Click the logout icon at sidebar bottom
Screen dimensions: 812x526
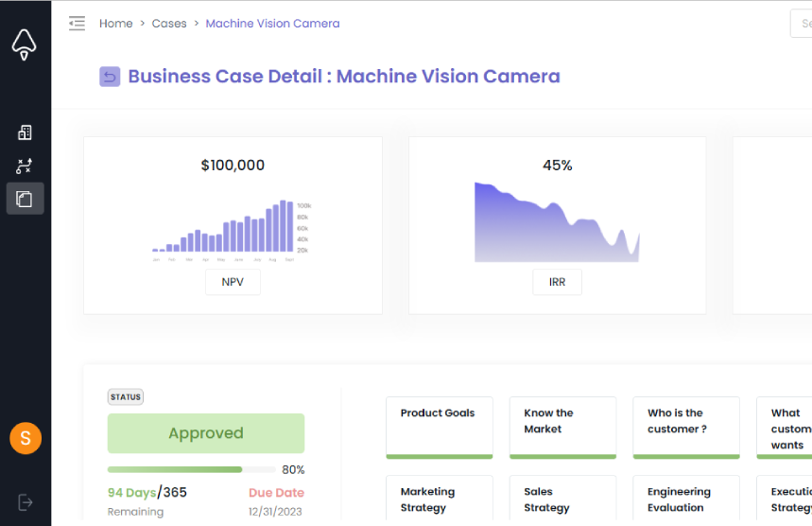tap(26, 502)
